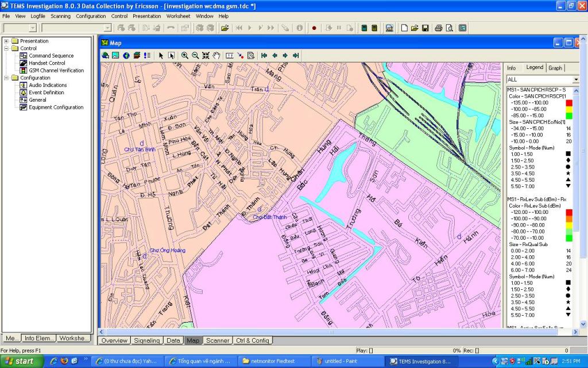Click the last-item navigation arrow in Map toolbar
Screen dimensions: 588x368
coord(296,56)
